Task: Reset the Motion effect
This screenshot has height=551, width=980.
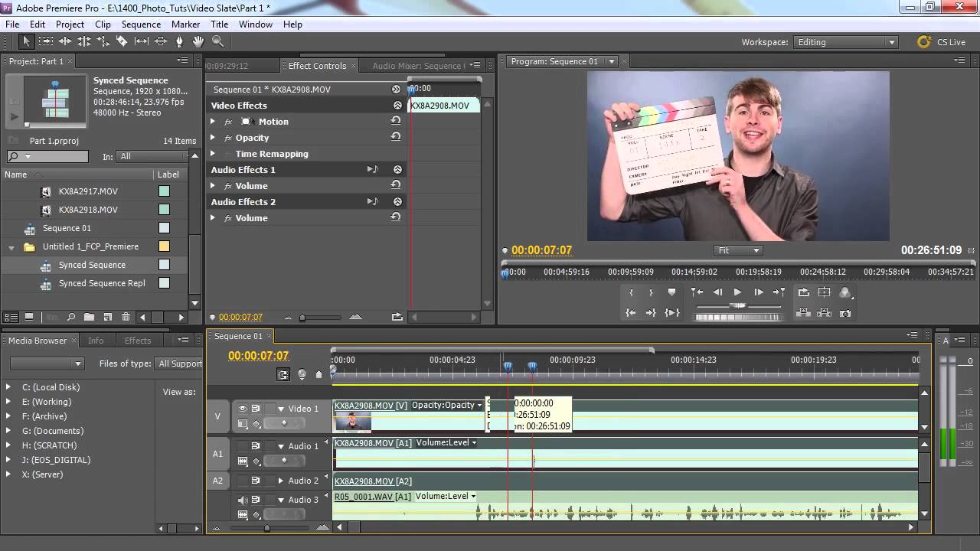Action: pyautogui.click(x=396, y=121)
